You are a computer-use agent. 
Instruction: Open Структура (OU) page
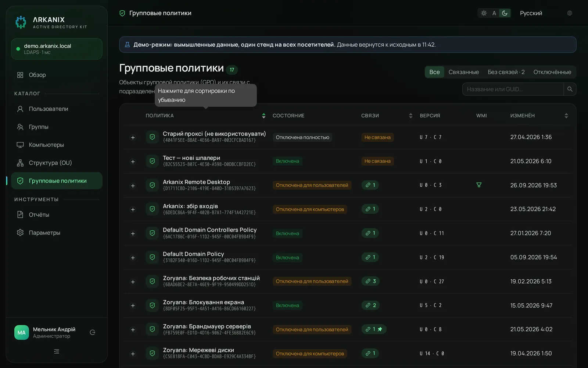click(57, 163)
